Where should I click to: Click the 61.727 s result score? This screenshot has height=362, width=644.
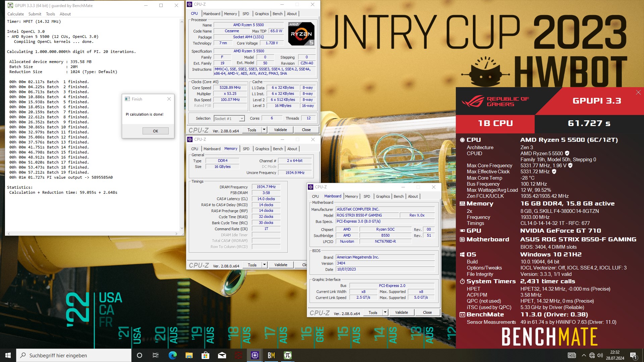(x=589, y=123)
